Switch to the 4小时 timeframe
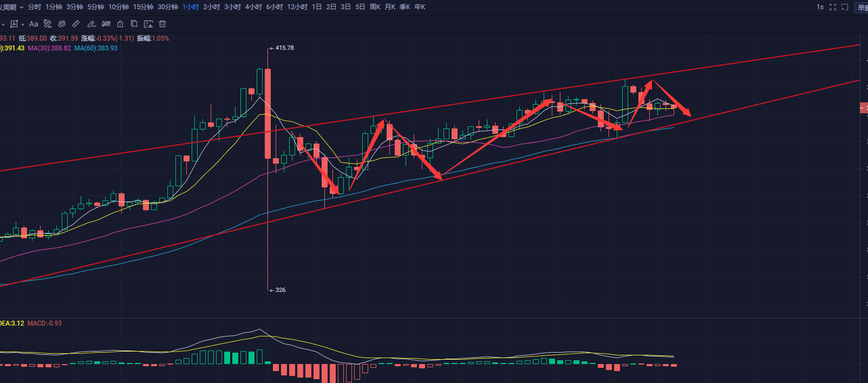868x383 pixels. coord(253,7)
